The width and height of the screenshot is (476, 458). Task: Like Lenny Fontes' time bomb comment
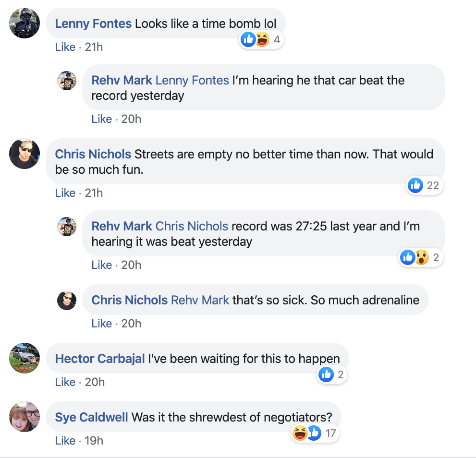coord(65,47)
